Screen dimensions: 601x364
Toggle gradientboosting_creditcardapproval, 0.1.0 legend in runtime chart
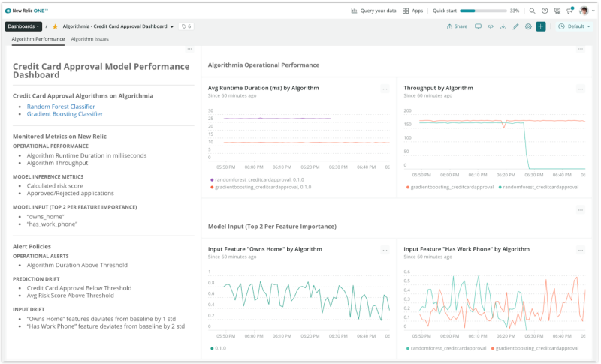(261, 187)
